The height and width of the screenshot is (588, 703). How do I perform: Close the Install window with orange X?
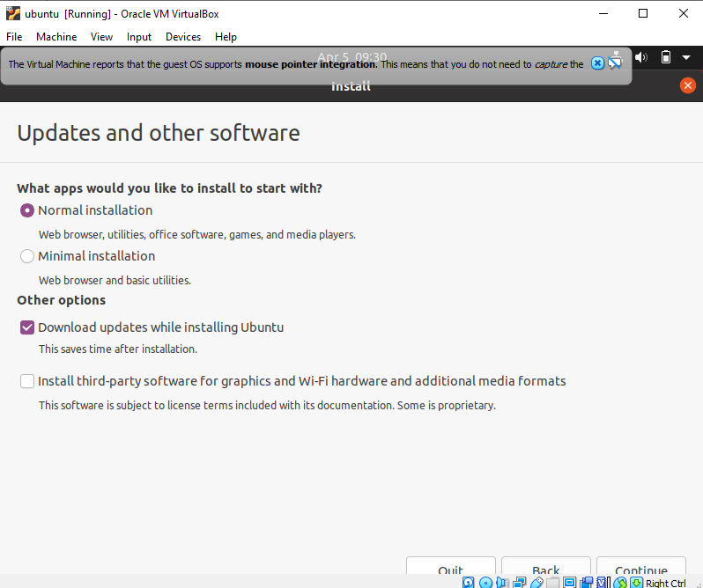pos(687,85)
